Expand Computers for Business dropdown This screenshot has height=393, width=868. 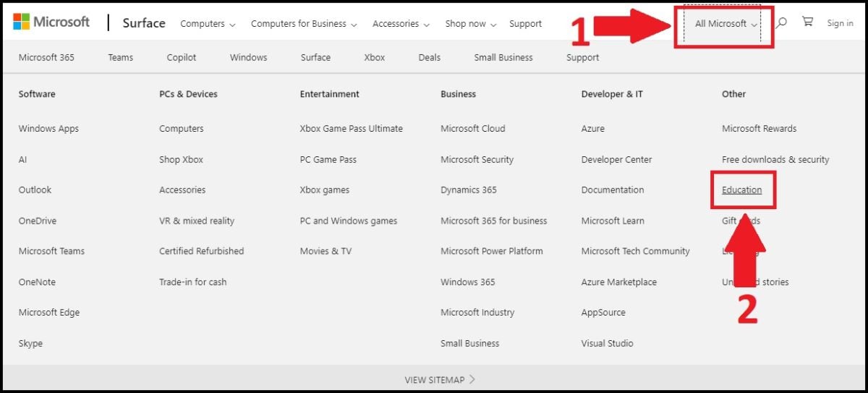(x=304, y=24)
